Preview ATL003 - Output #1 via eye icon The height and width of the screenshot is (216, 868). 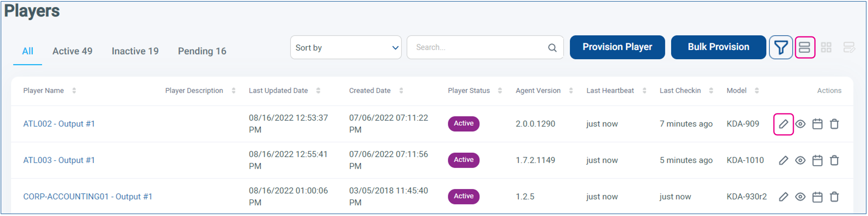pyautogui.click(x=800, y=161)
